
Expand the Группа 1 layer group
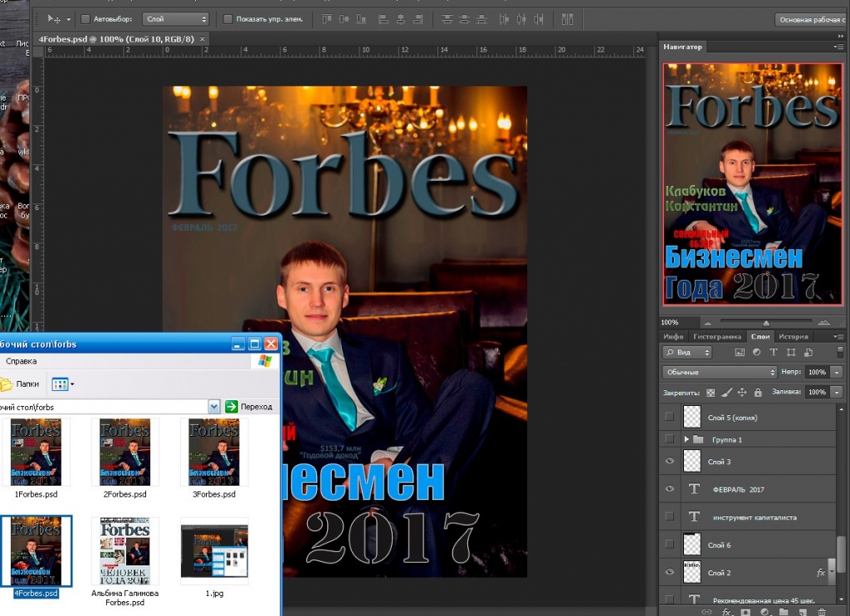[686, 439]
